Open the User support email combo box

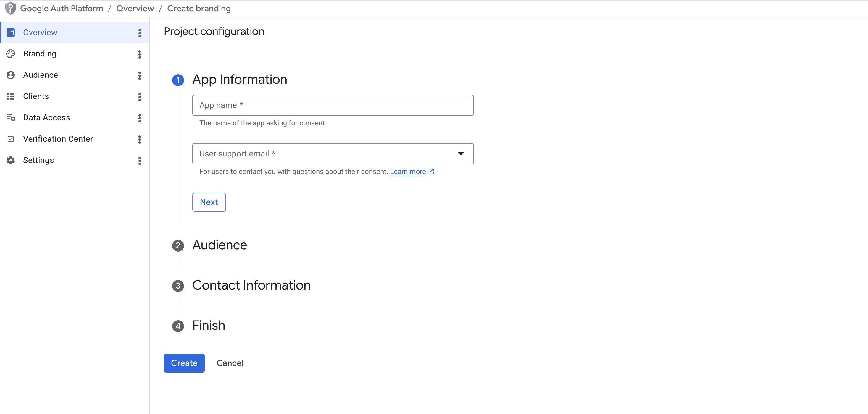333,153
